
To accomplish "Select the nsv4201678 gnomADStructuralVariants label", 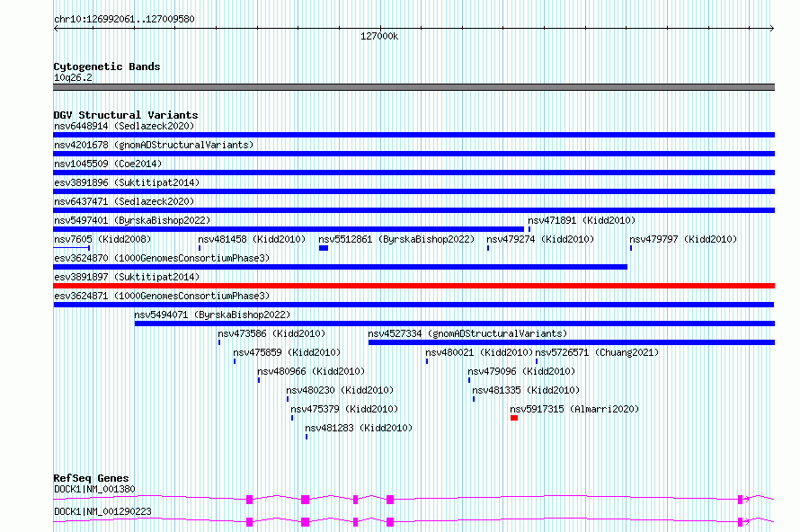I will point(154,145).
